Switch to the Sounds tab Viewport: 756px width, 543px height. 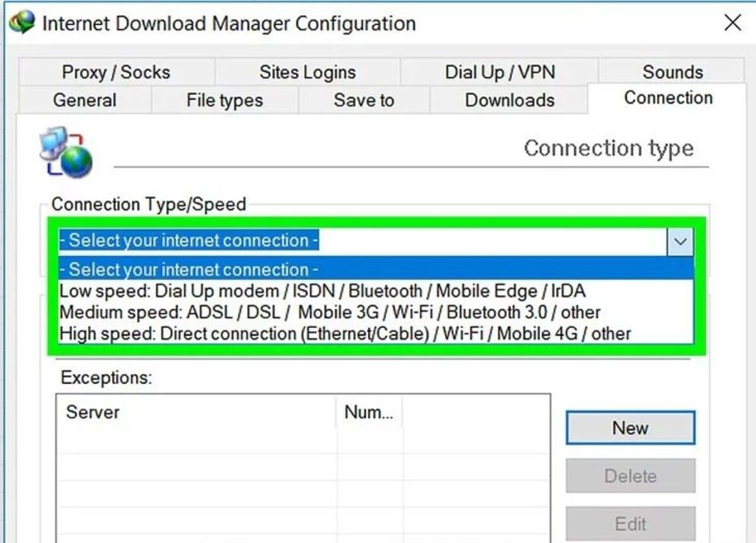[673, 72]
